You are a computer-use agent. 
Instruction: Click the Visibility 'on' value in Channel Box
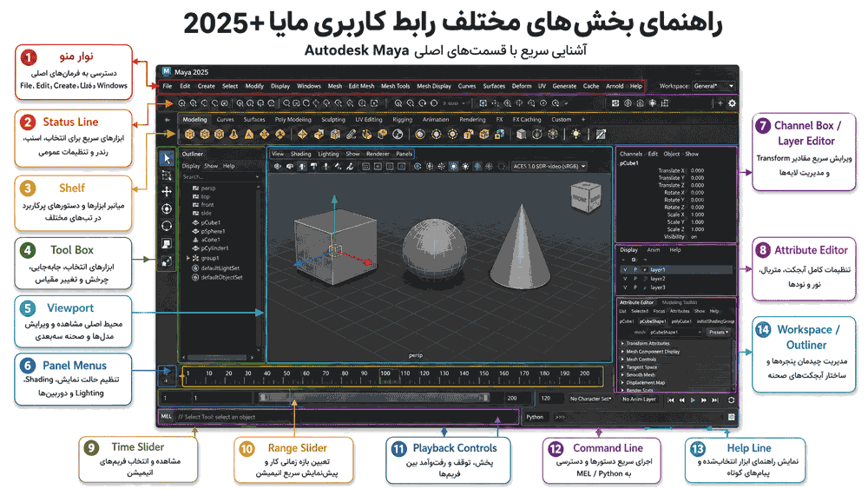[x=694, y=236]
